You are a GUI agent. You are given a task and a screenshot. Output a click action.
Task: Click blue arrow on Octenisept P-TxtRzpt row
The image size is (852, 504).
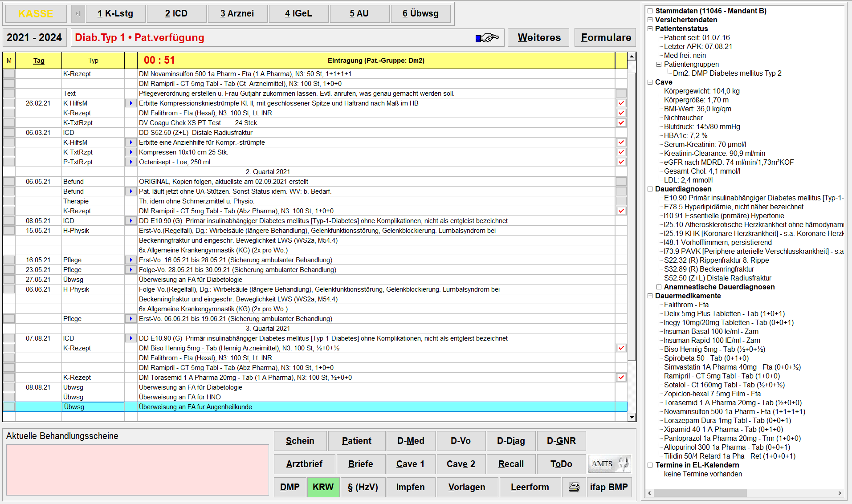click(x=130, y=162)
